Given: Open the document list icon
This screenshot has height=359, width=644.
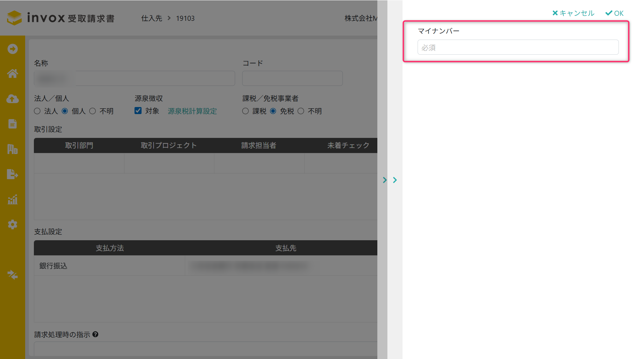Looking at the screenshot, I should 12,124.
